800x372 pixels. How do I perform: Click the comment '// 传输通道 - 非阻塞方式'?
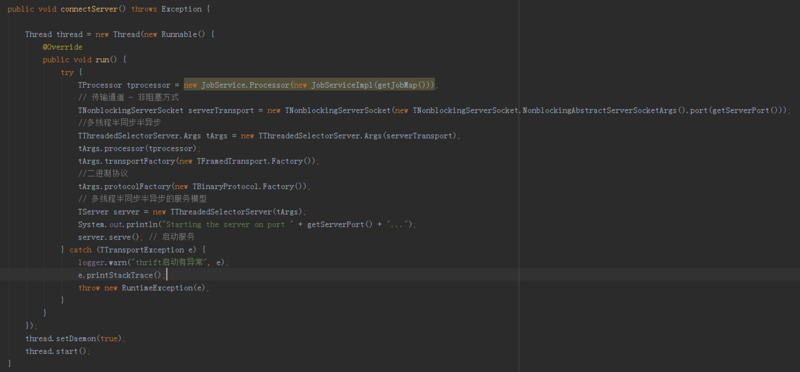(128, 97)
